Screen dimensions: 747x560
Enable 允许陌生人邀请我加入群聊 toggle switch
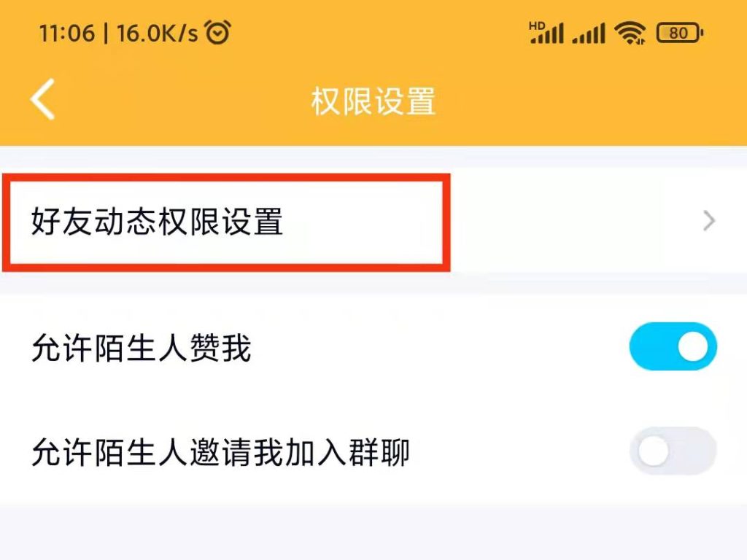(673, 451)
